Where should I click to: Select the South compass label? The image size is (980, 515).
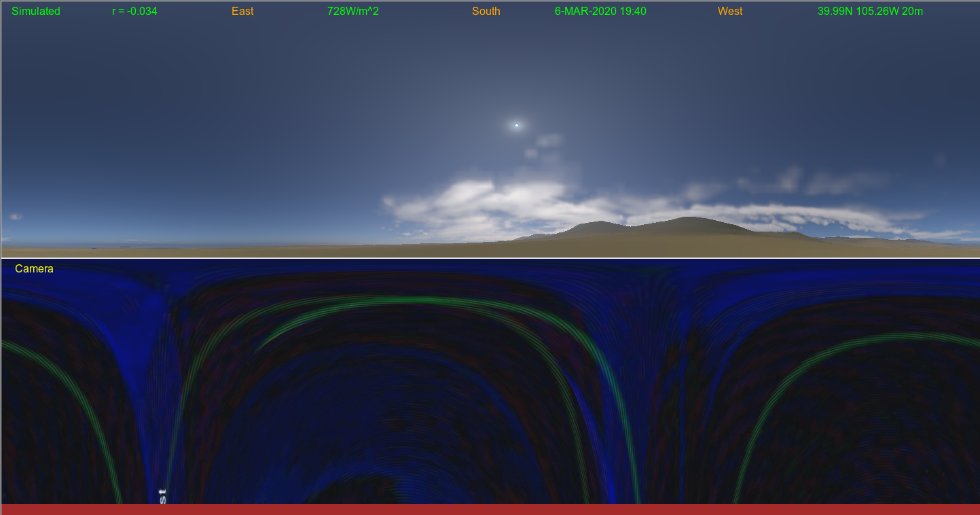pyautogui.click(x=486, y=12)
